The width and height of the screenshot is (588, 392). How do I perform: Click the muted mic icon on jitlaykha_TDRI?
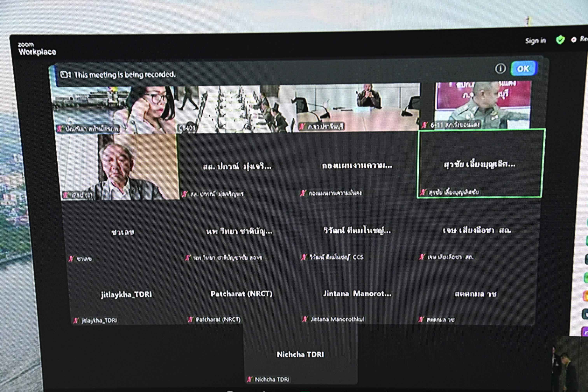point(75,320)
